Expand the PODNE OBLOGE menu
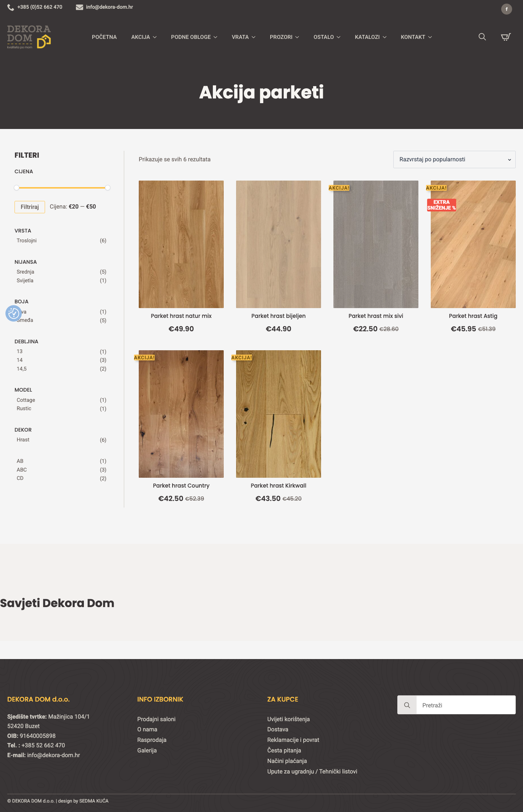Image resolution: width=523 pixels, height=812 pixels. [x=194, y=37]
